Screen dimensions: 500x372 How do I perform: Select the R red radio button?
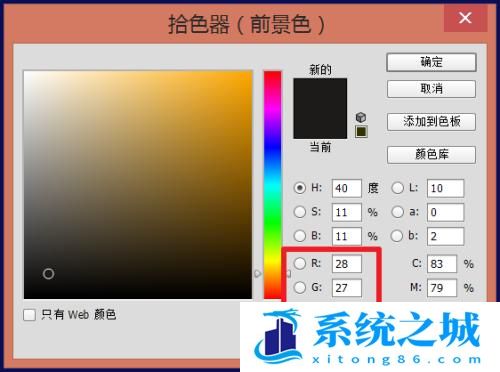pyautogui.click(x=300, y=264)
